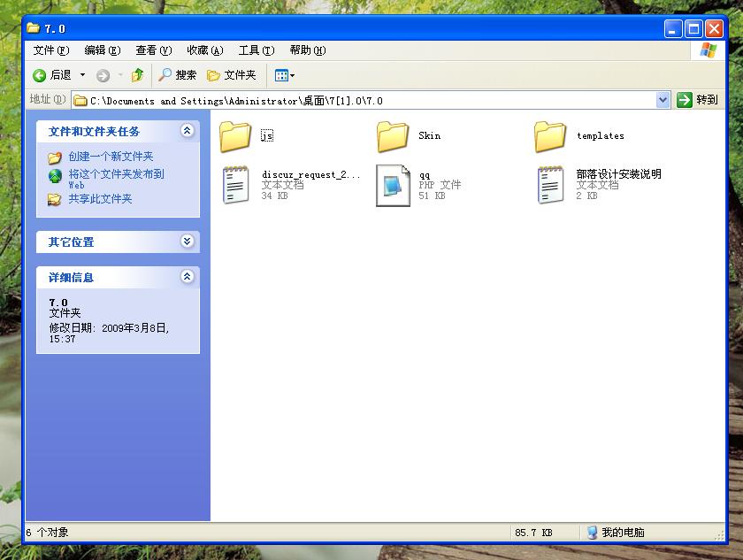Screen dimensions: 743x560
Task: Select the 部落设计安装说明 notepad icon
Action: 550,185
